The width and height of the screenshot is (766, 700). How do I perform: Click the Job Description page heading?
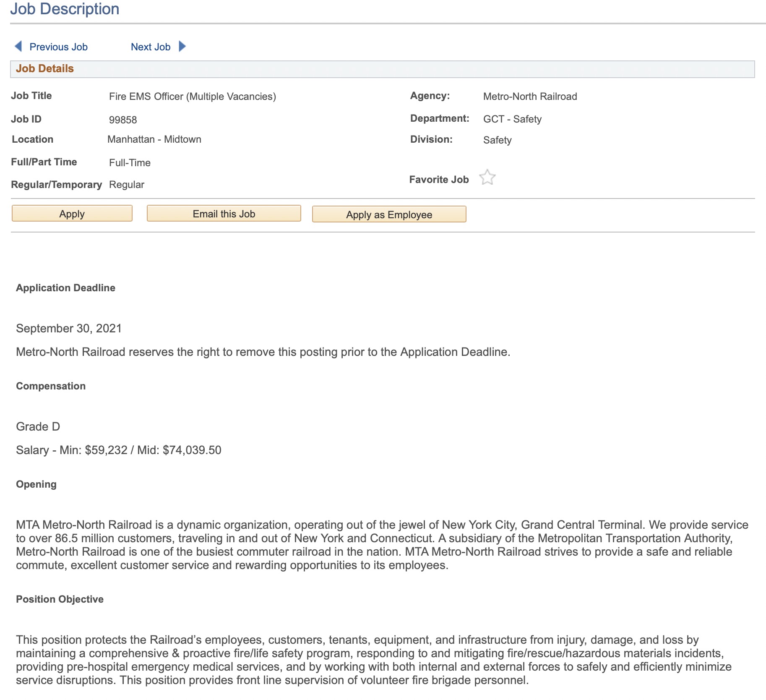pos(65,9)
